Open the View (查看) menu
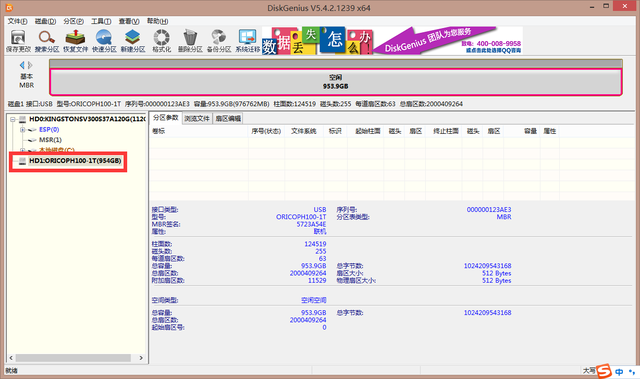The height and width of the screenshot is (379, 640). click(129, 21)
